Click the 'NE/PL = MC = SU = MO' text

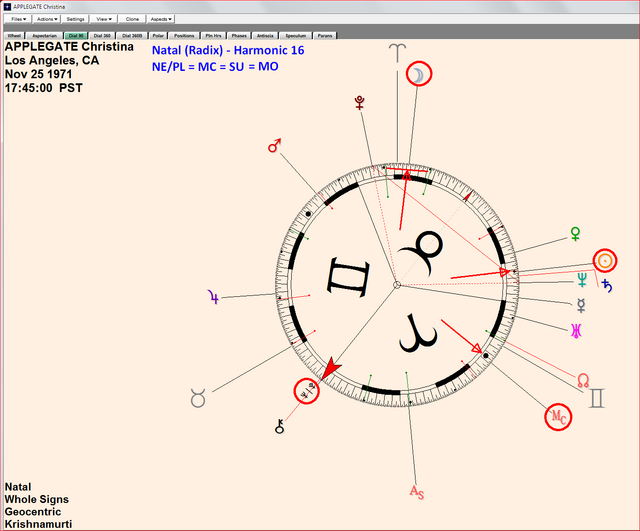tap(215, 67)
